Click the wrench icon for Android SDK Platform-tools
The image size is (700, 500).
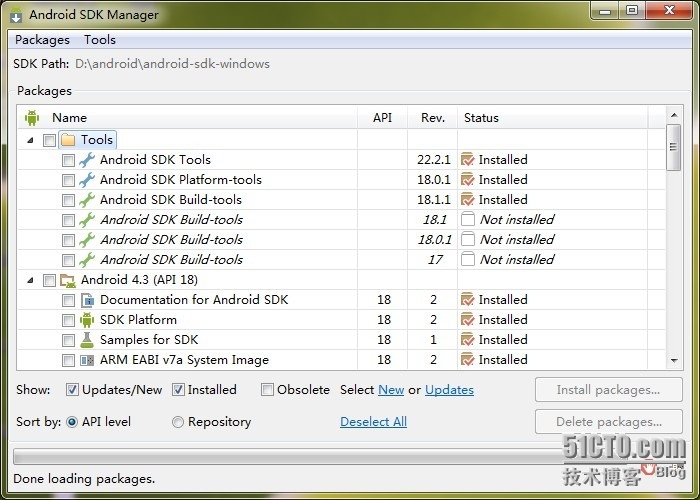87,180
